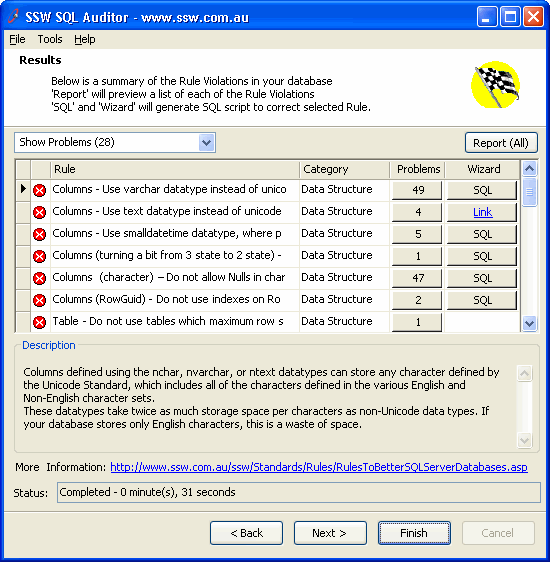
Task: Click red error icon for text datatype rule
Action: tap(39, 213)
